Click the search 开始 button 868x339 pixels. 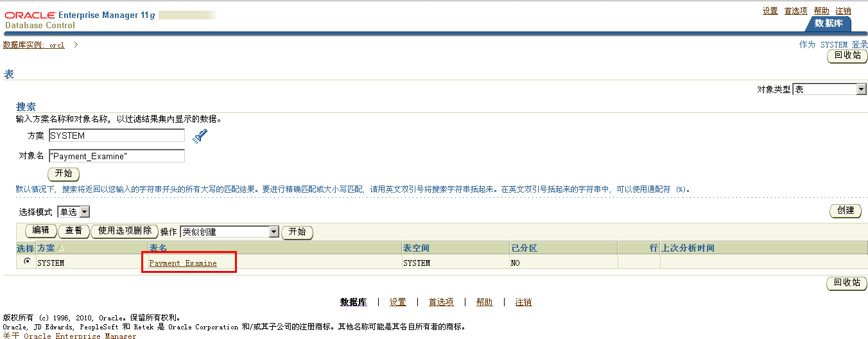[x=64, y=174]
